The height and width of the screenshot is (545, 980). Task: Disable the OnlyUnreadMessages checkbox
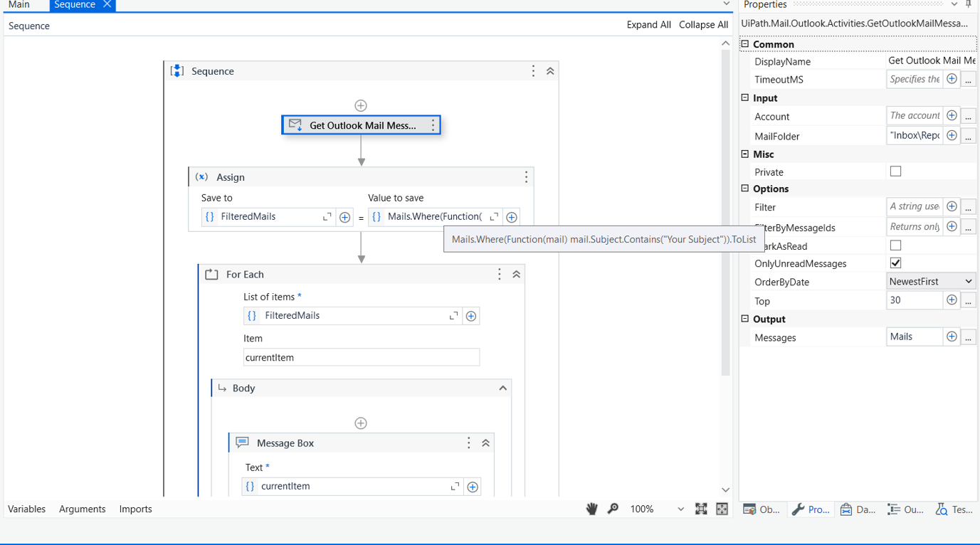point(895,263)
